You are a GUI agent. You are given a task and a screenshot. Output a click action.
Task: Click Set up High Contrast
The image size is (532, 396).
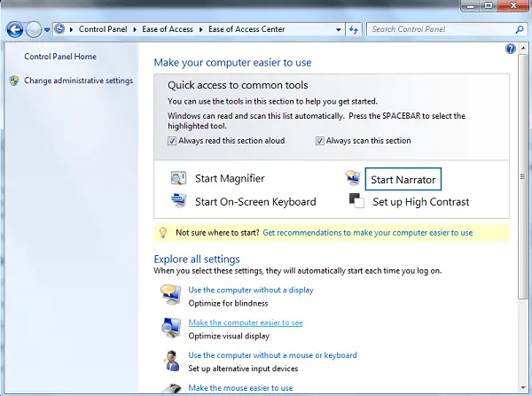(420, 202)
